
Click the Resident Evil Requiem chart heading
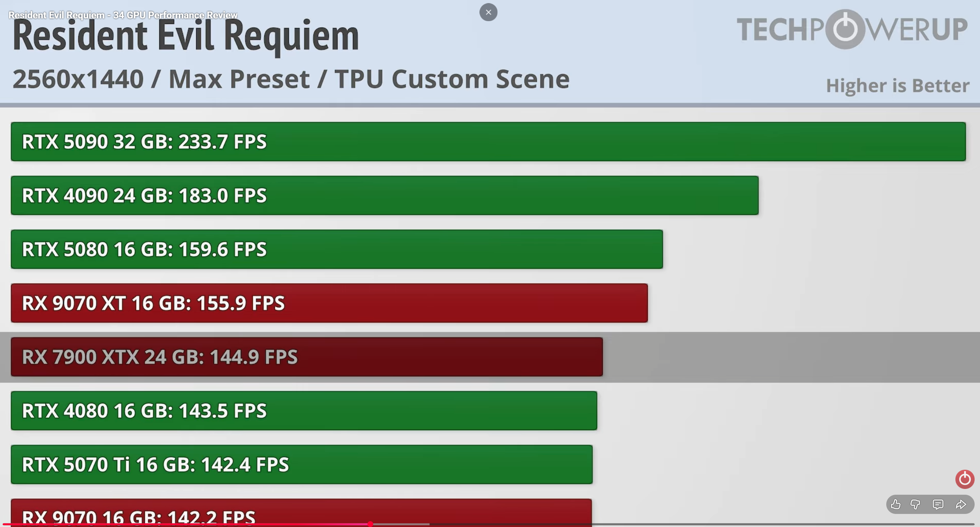[186, 37]
